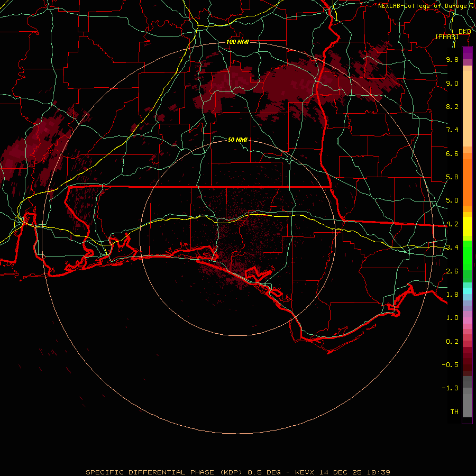The width and height of the screenshot is (476, 476).
Task: Click the 7.4 scale value
Action: click(452, 130)
